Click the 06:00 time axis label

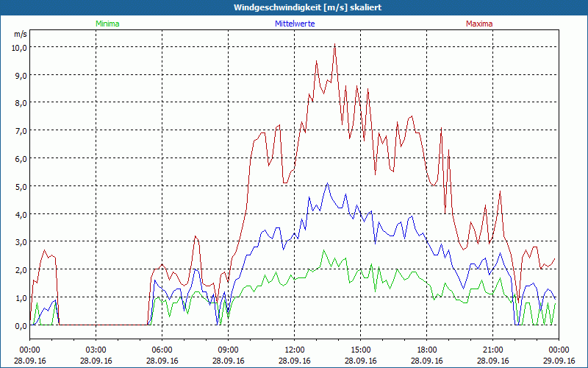tap(162, 350)
